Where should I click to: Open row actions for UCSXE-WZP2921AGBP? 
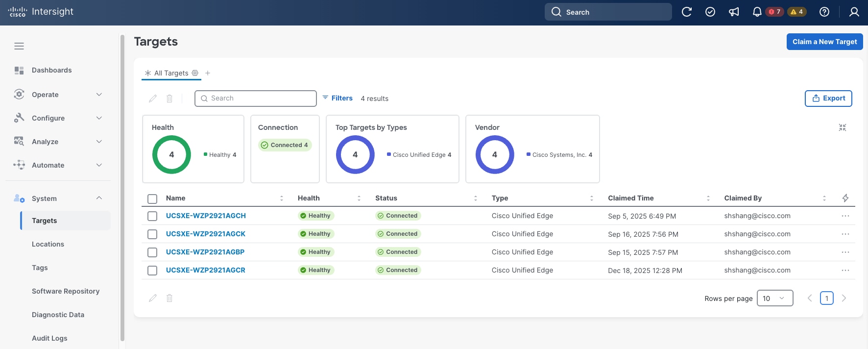(x=845, y=252)
